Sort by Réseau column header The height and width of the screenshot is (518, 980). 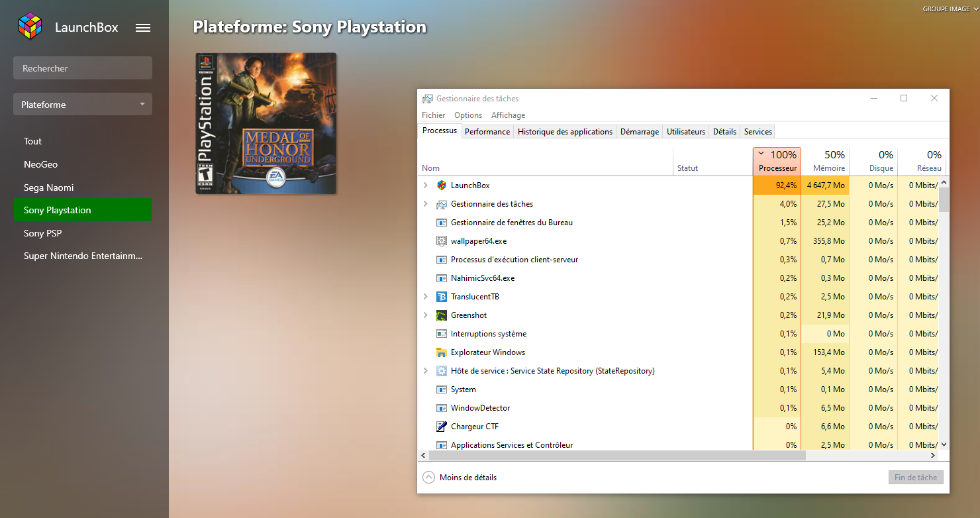click(922, 162)
